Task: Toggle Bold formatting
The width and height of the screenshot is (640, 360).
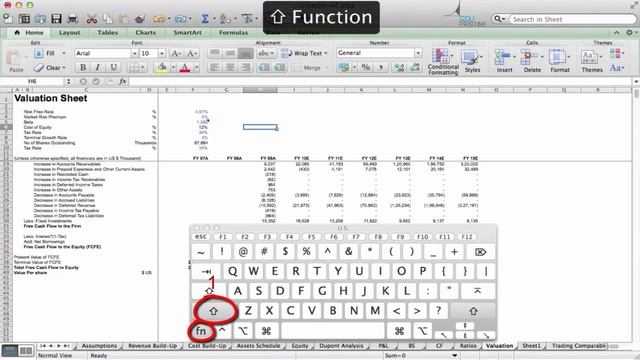Action: [83, 67]
